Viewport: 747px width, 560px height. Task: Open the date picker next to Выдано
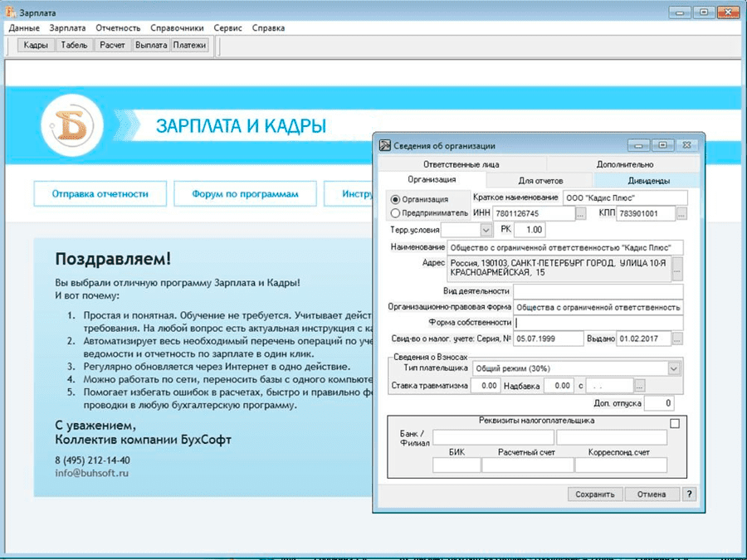click(677, 338)
